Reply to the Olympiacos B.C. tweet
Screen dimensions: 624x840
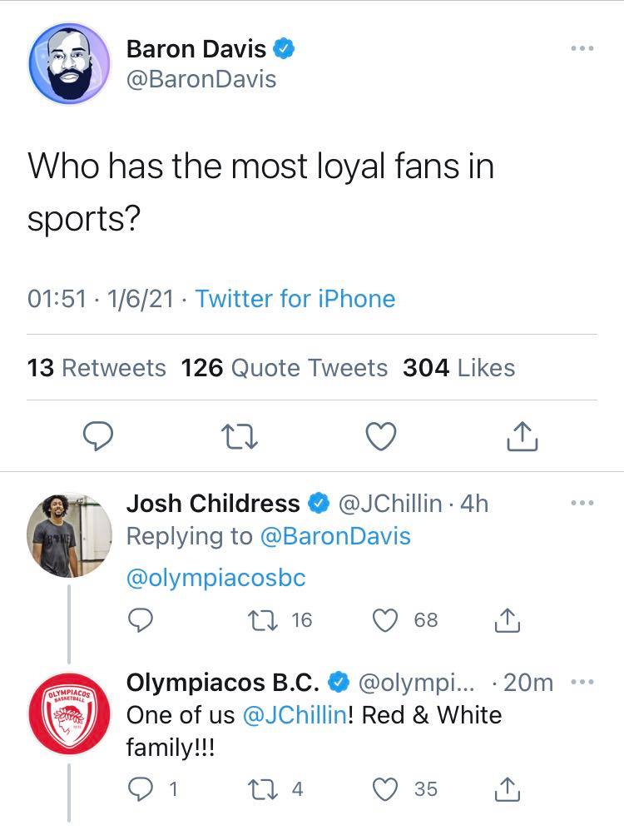(x=142, y=789)
